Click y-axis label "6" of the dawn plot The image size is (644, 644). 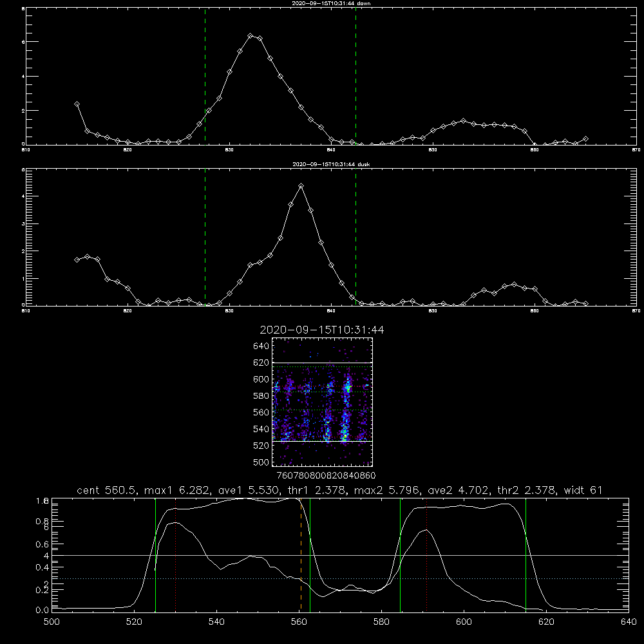[23, 42]
